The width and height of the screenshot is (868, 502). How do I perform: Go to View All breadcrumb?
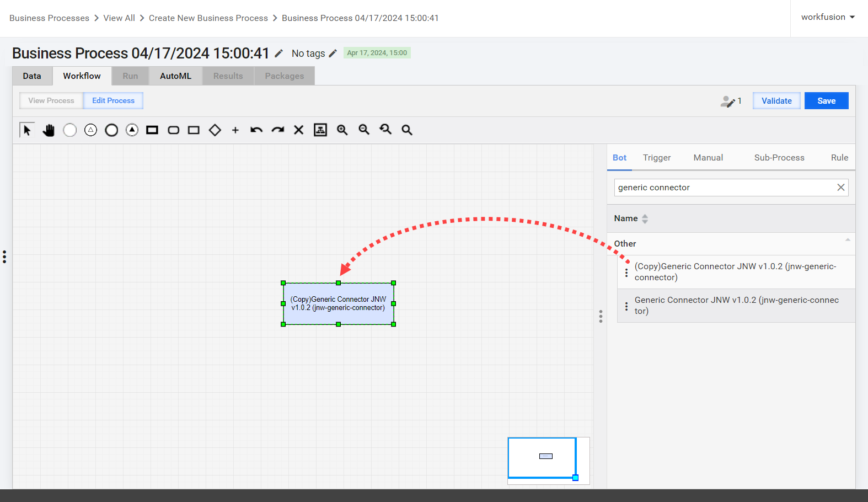119,18
